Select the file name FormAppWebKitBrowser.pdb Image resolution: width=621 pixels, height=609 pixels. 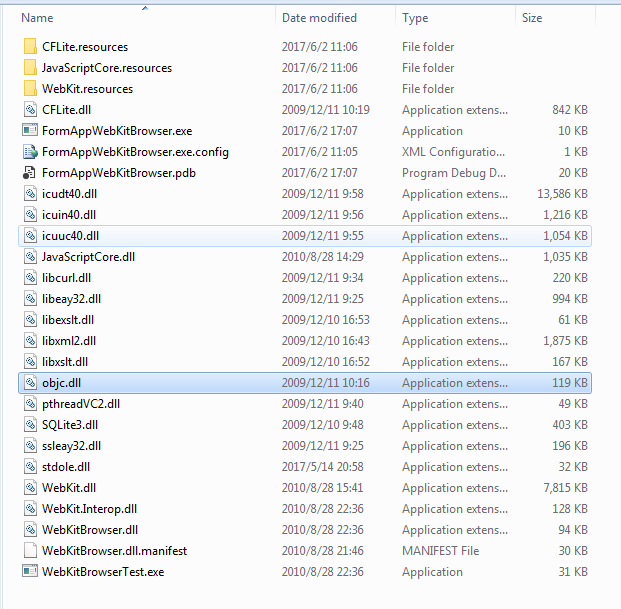click(x=119, y=173)
